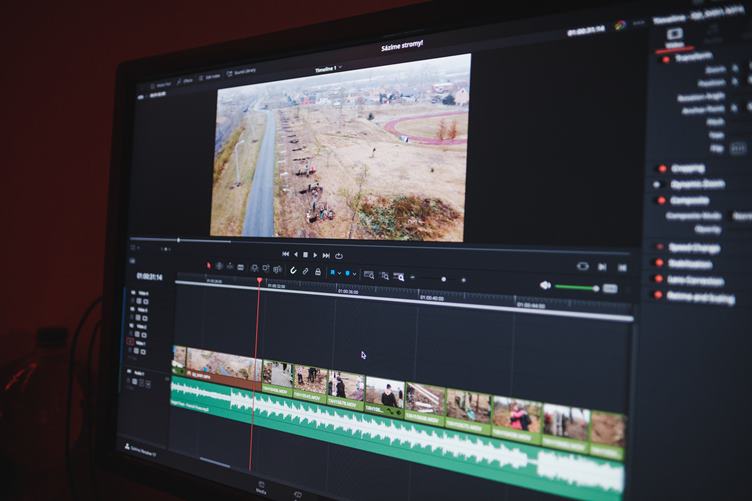The height and width of the screenshot is (501, 752).
Task: Activate the Dynamic Trim Mode tool
Action: point(230,266)
